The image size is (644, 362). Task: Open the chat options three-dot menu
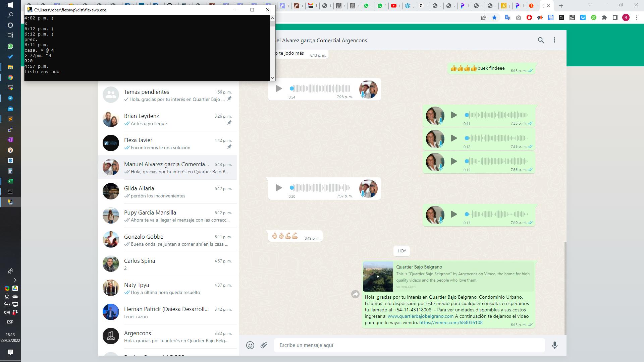tap(554, 40)
